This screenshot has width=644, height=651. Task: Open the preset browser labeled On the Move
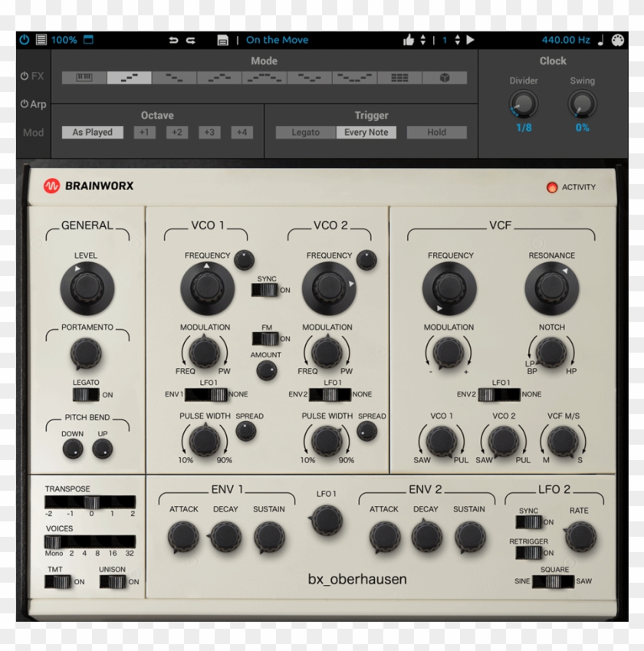coord(272,39)
